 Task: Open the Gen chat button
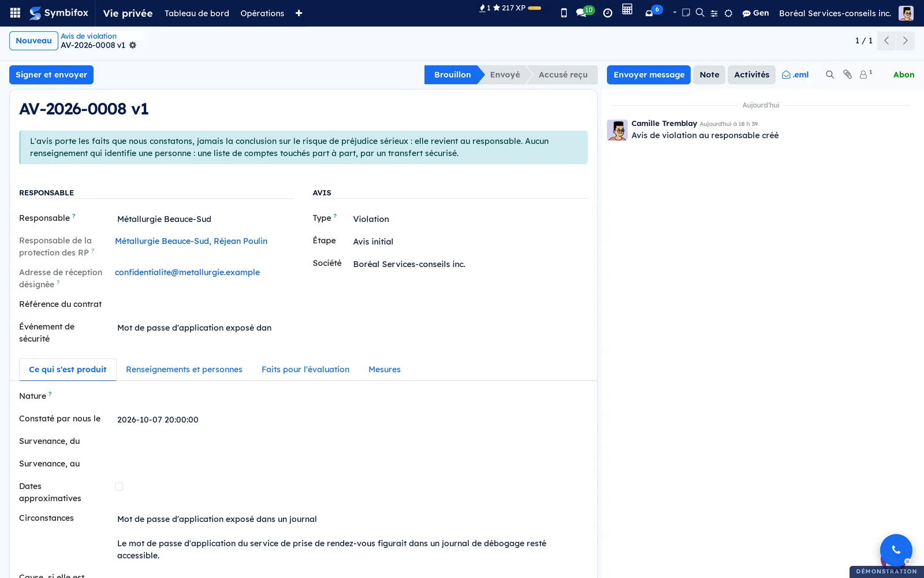755,13
